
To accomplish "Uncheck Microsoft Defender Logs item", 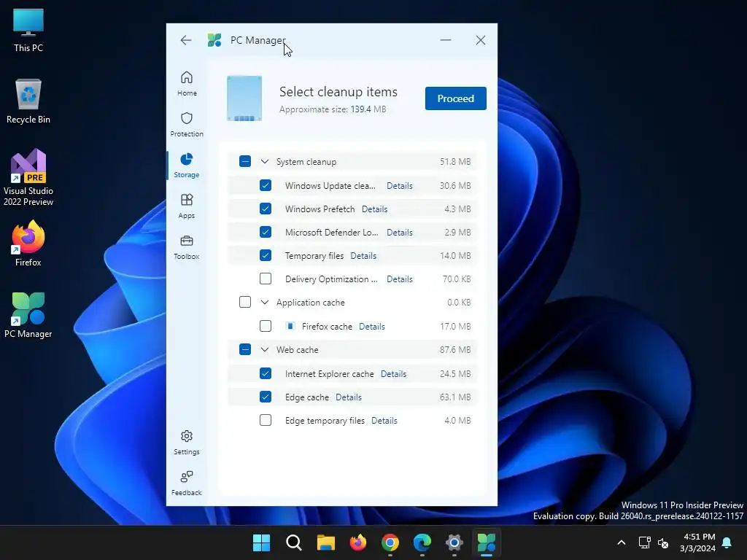I will (266, 232).
